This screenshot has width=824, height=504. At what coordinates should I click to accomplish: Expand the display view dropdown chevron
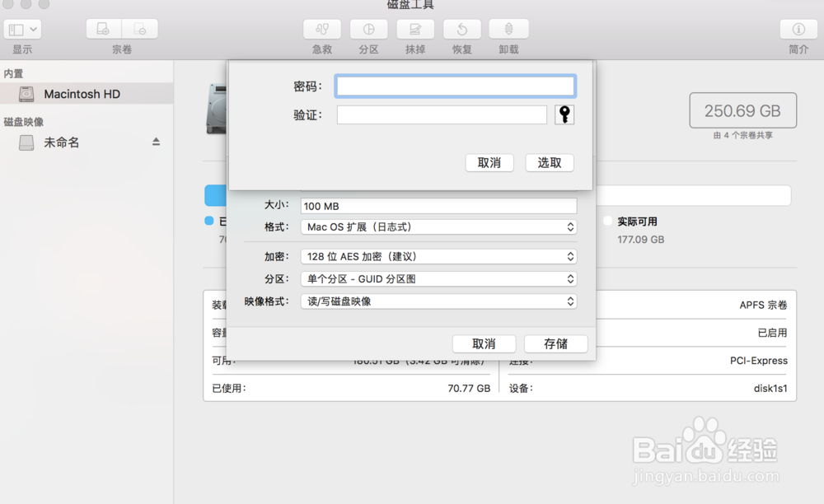pos(33,30)
